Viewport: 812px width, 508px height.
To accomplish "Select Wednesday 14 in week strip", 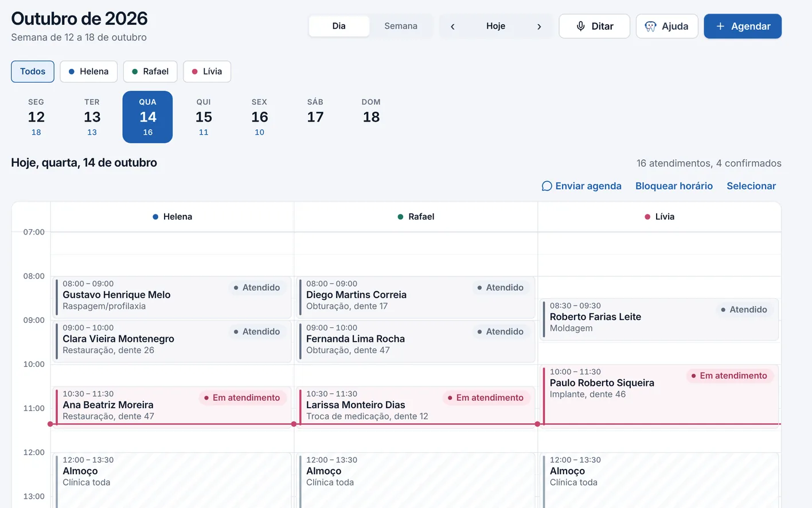I will [148, 117].
